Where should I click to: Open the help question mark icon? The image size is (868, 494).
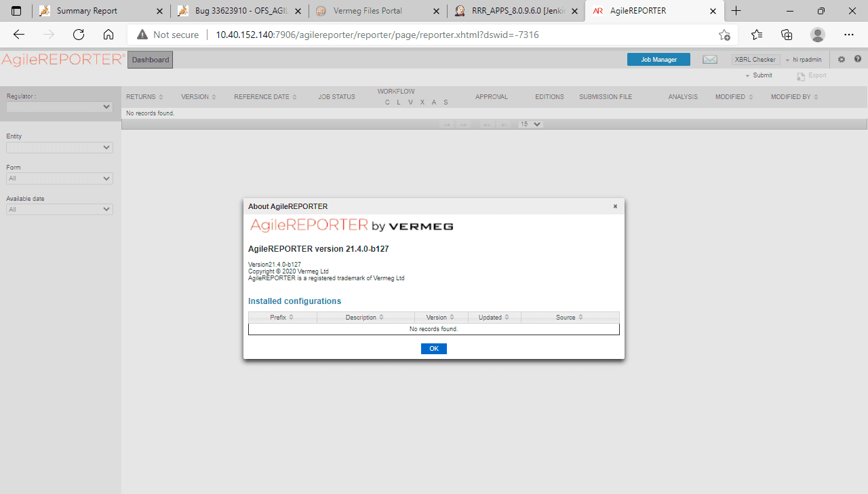(858, 59)
